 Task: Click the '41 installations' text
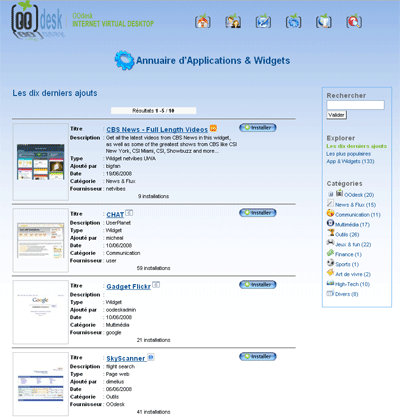[x=153, y=412]
